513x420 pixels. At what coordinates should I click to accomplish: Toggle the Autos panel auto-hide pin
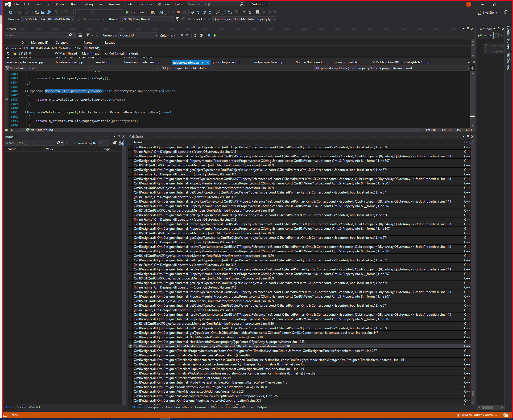tap(119, 137)
